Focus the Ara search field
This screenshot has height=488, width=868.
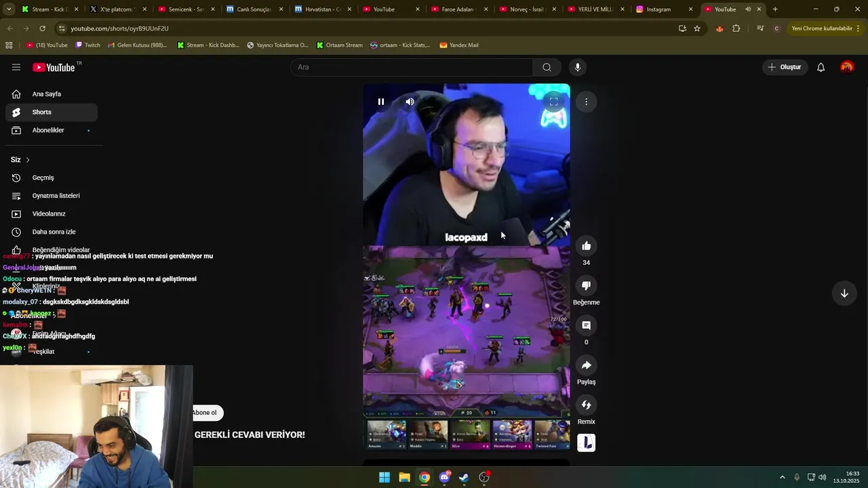[412, 67]
